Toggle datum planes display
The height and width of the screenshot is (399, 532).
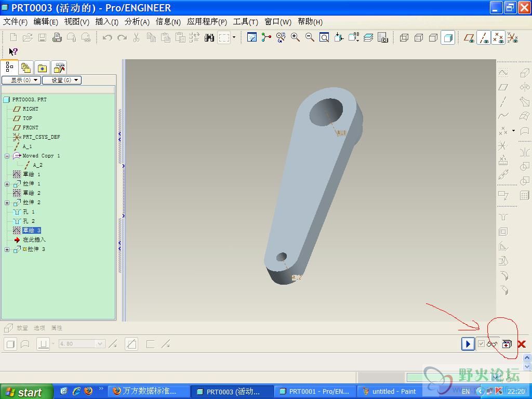pos(469,37)
